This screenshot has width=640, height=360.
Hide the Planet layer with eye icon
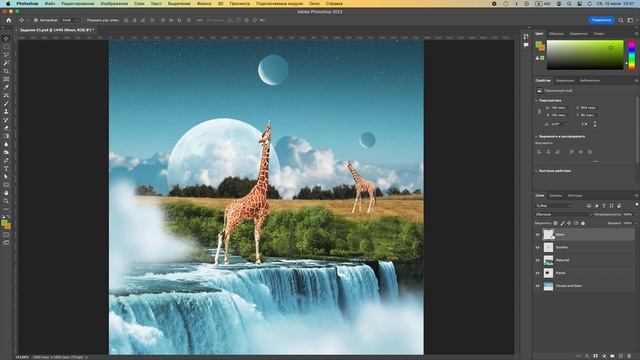tap(538, 273)
